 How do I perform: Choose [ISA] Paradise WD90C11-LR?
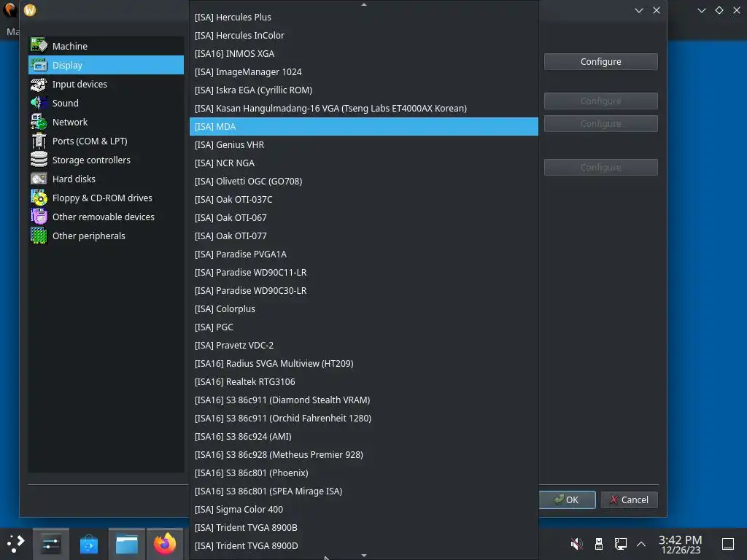[364, 273]
